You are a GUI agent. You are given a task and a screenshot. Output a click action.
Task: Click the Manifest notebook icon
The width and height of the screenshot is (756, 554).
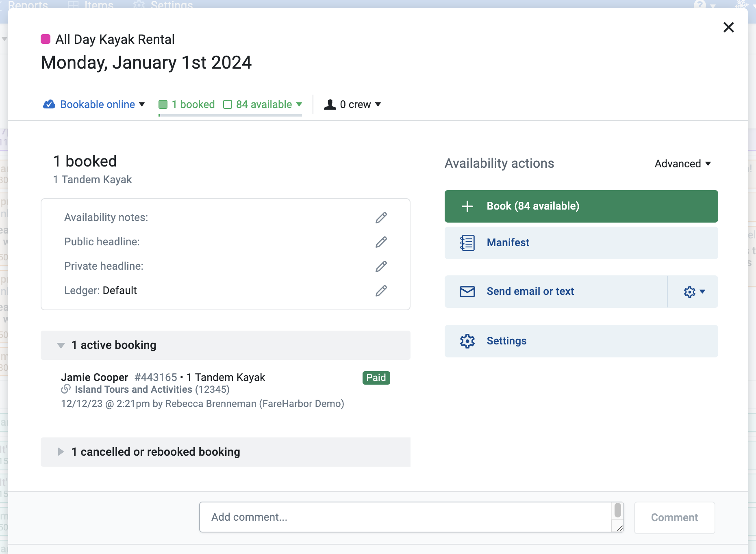[x=467, y=243]
